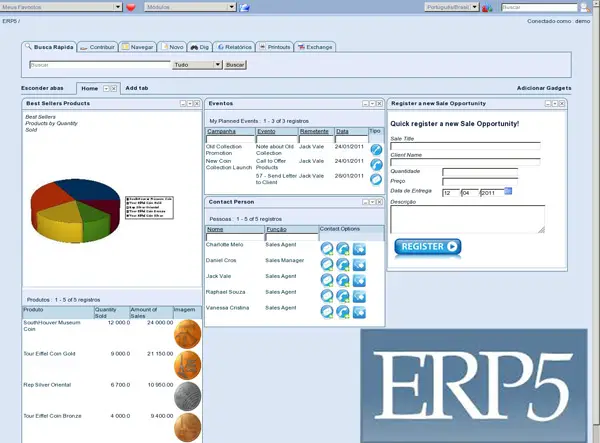The height and width of the screenshot is (443, 600).
Task: Click the red heart favorites icon
Action: [131, 7]
